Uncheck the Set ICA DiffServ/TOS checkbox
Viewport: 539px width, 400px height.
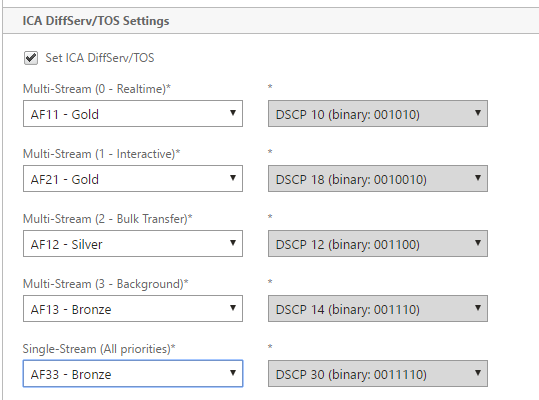coord(31,58)
